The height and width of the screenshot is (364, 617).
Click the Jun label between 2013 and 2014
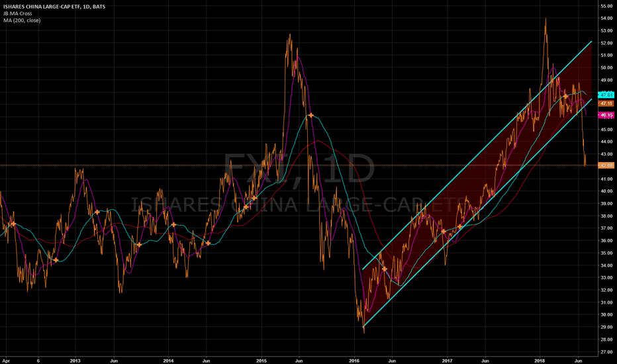tap(114, 361)
